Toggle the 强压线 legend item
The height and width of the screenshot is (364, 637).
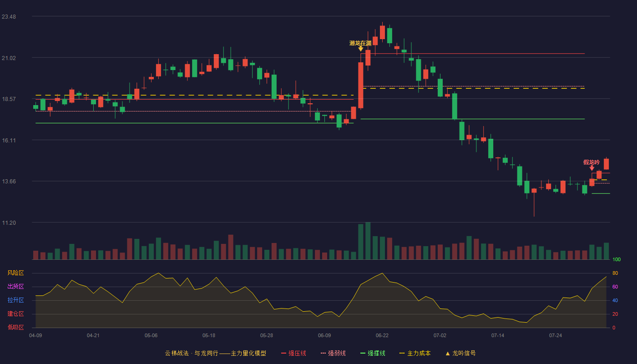293,353
